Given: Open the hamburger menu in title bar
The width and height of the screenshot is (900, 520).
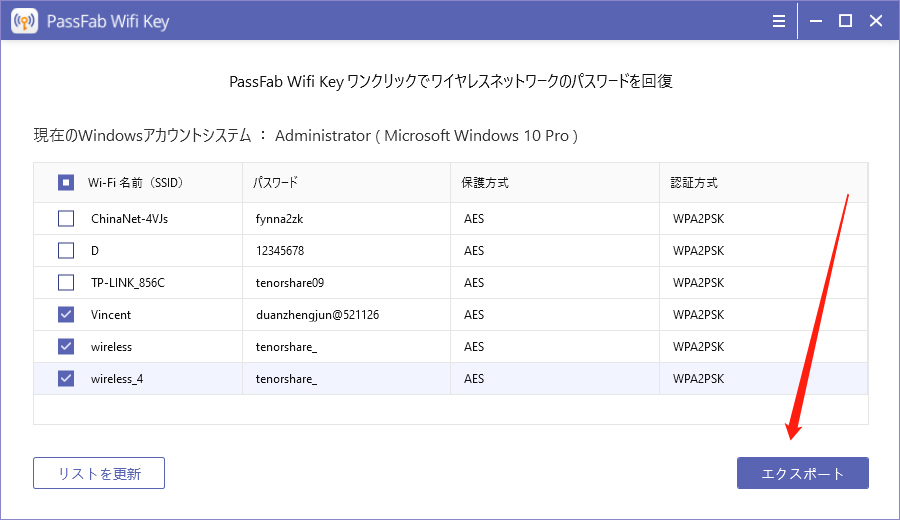Looking at the screenshot, I should [779, 20].
